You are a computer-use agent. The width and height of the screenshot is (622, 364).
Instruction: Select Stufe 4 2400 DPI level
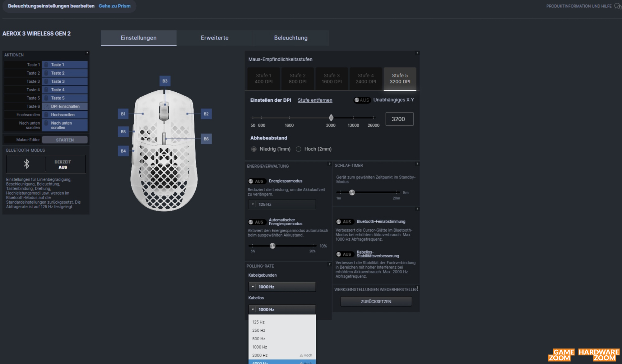coord(366,79)
